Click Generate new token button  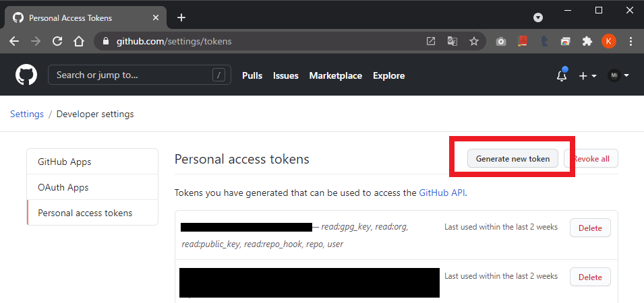(x=513, y=159)
